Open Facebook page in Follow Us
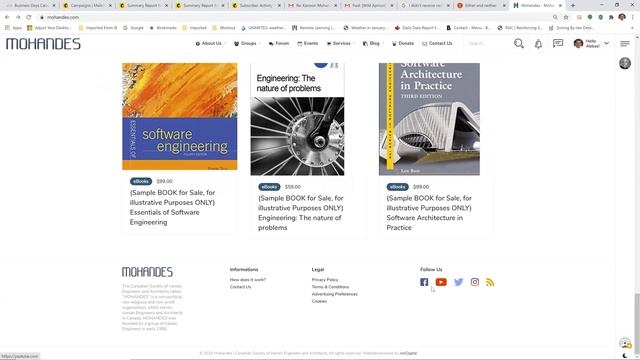 pos(424,282)
